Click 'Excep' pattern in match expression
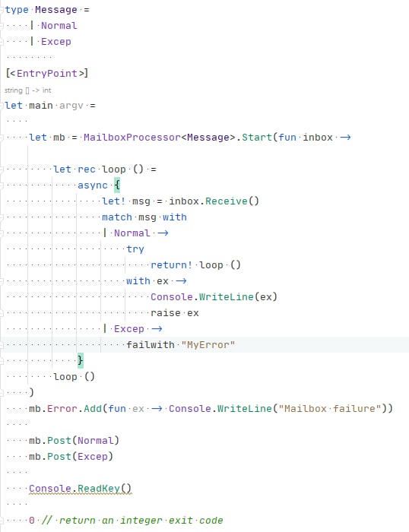Viewport: 409px width, 532px height. 129,329
